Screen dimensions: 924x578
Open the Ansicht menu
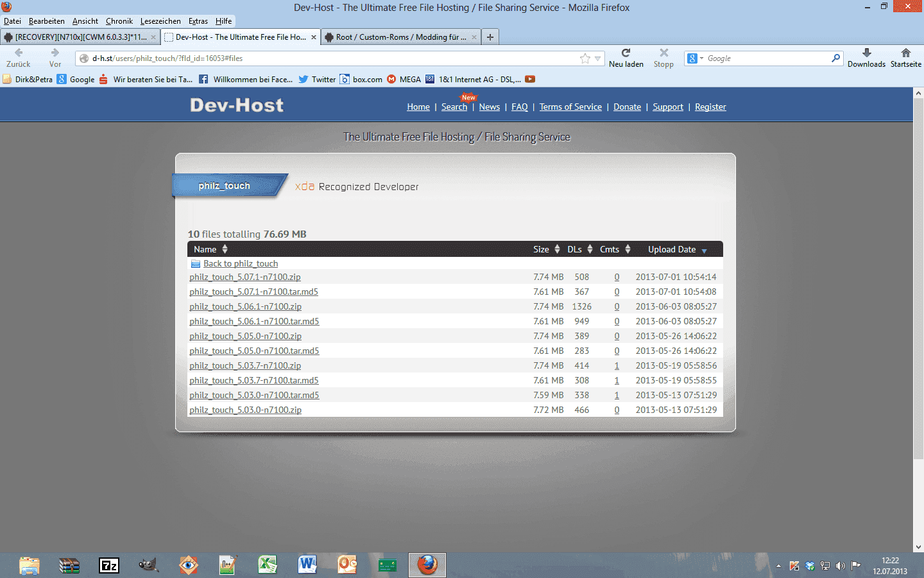(85, 21)
